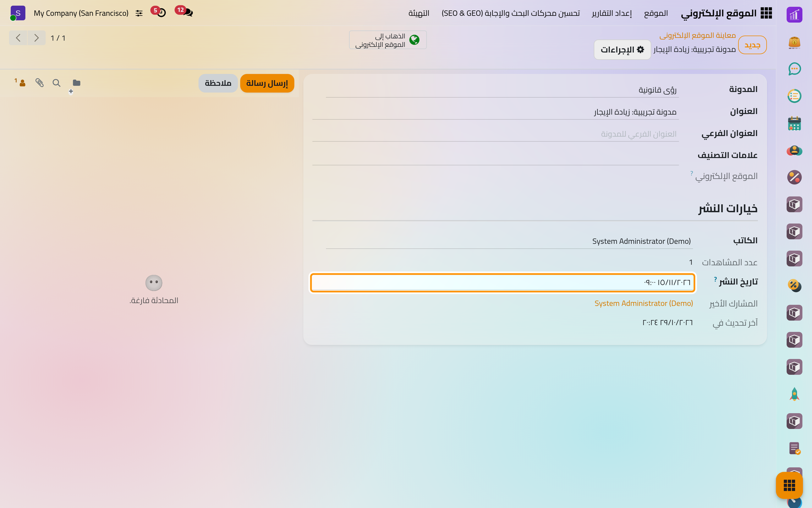Focus the تاريخ النشر publish date field
This screenshot has width=812, height=508.
coord(502,282)
